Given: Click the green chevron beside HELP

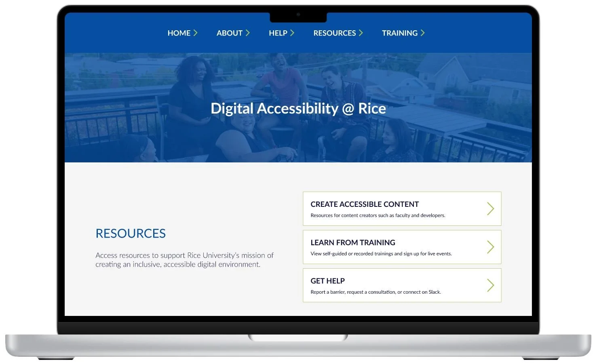Looking at the screenshot, I should (x=292, y=33).
